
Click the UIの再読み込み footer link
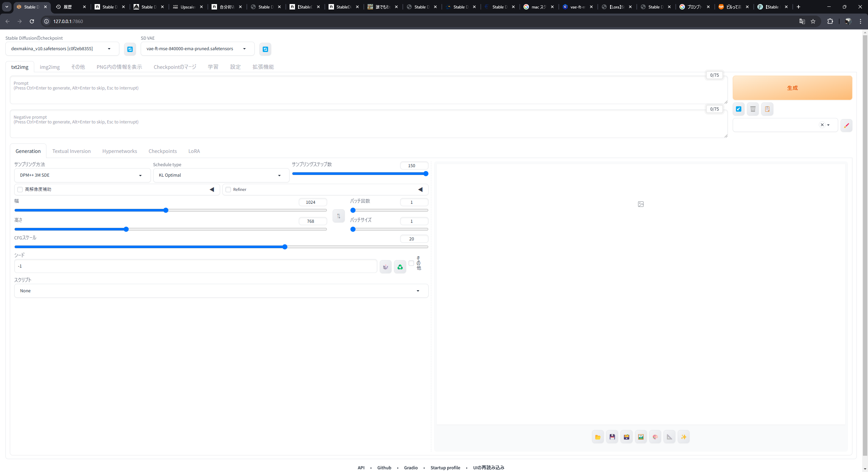pos(489,468)
